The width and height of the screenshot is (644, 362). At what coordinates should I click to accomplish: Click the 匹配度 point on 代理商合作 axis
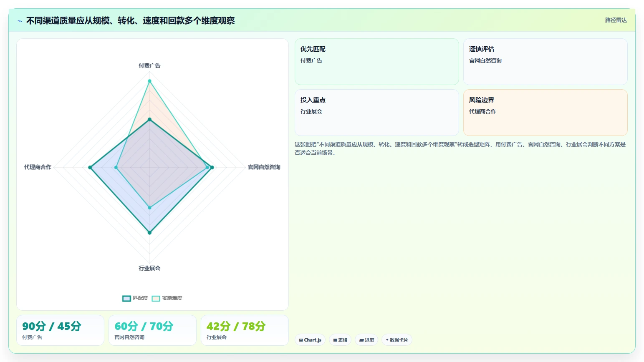tap(90, 168)
